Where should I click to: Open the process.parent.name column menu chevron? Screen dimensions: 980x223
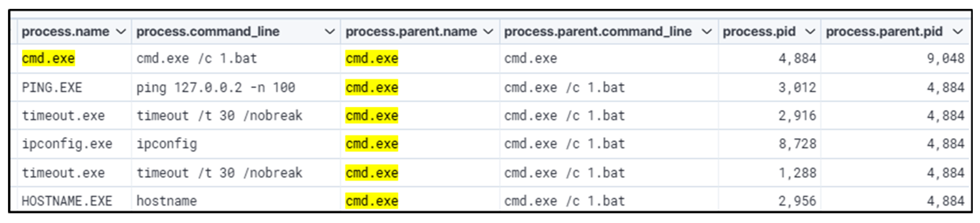click(488, 32)
